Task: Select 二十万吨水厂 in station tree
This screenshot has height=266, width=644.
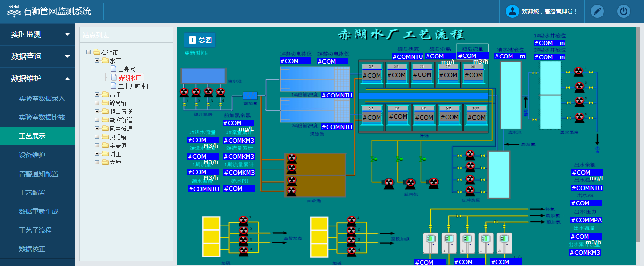Action: [135, 86]
